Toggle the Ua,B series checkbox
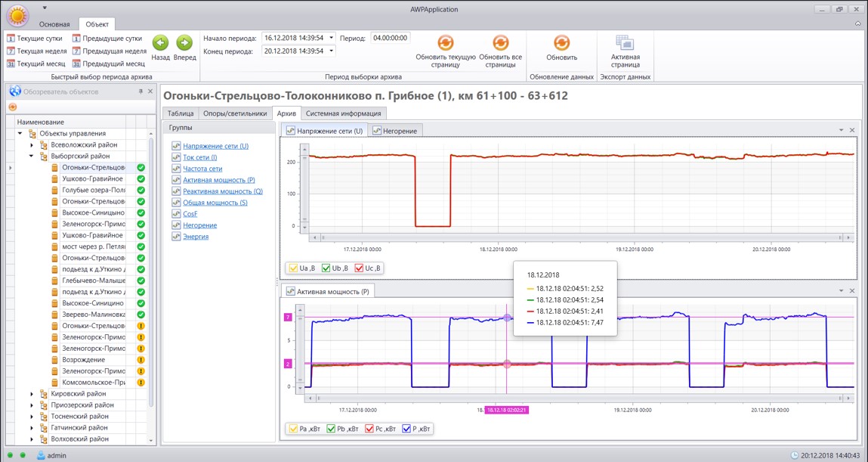Screen dimensions: 868x462 pos(292,268)
